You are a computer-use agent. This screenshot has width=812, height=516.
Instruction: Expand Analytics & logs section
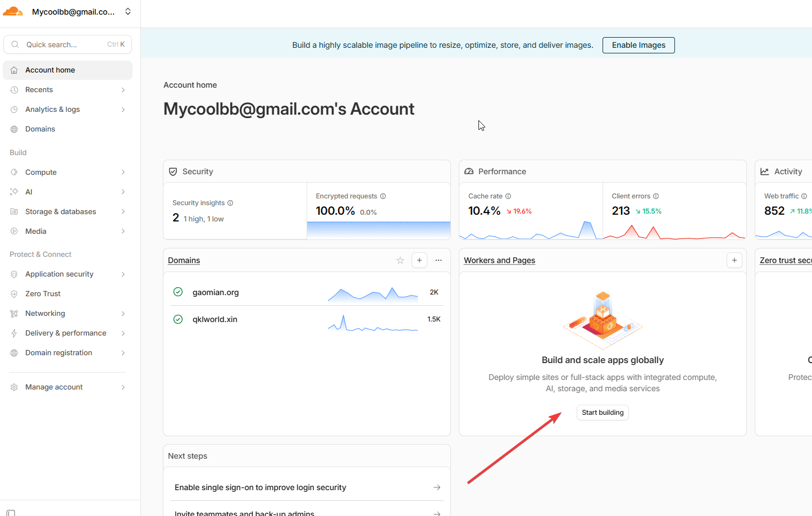click(123, 110)
